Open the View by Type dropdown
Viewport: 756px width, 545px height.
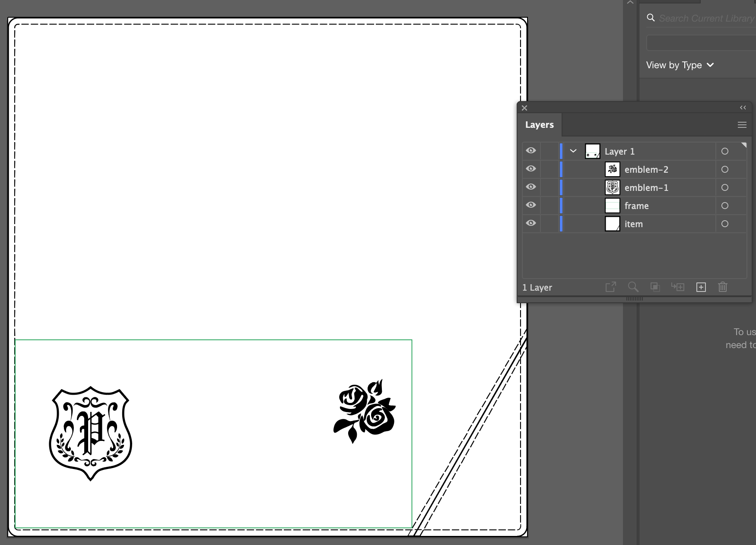tap(680, 65)
